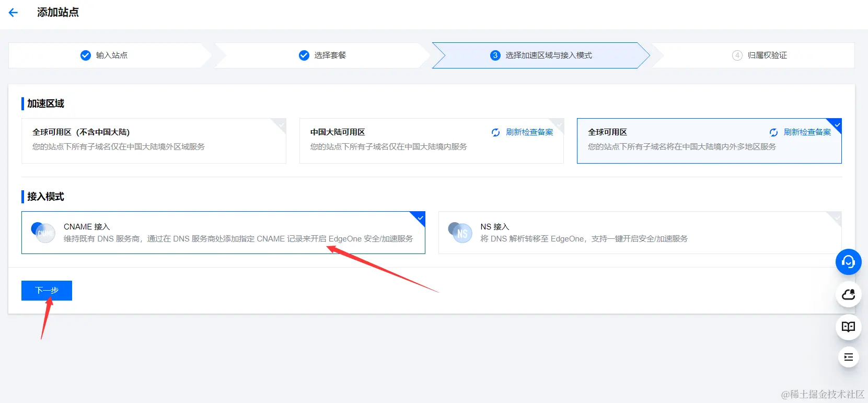Click the 添加站点 page title

coord(58,13)
